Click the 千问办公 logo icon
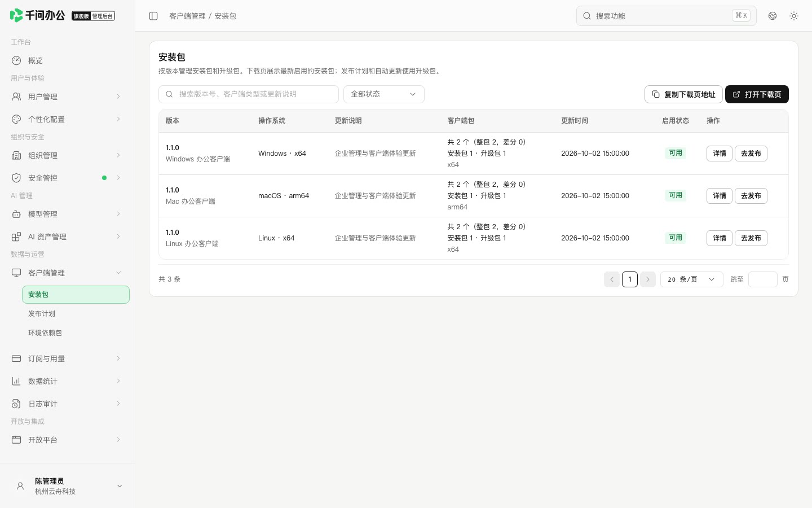The width and height of the screenshot is (812, 508). point(16,15)
